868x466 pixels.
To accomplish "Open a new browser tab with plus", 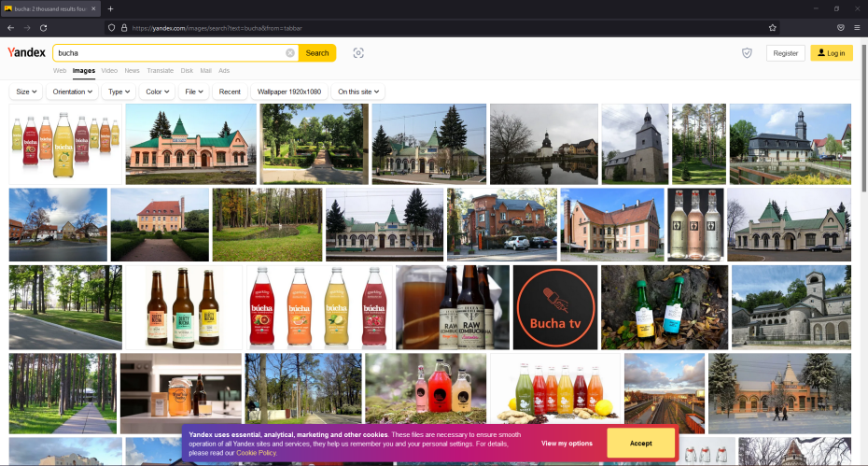I will (111, 8).
